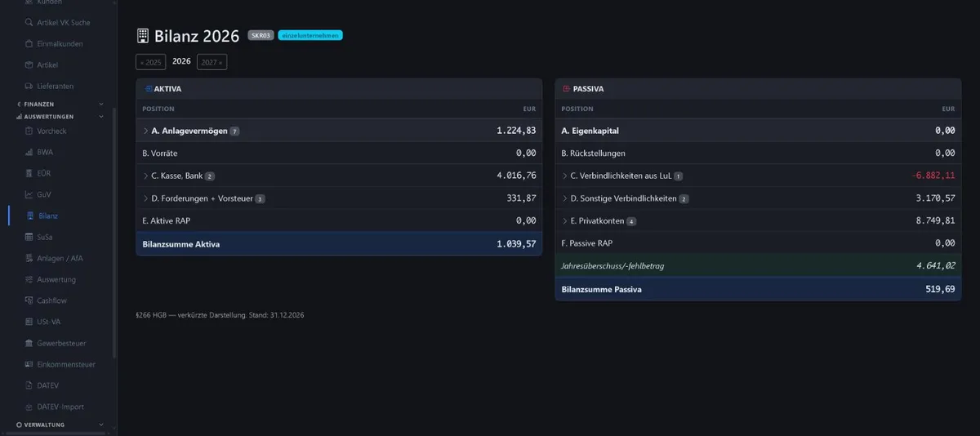Expand the VERWALTUNG sidebar section
This screenshot has width=980, height=436.
pos(101,425)
